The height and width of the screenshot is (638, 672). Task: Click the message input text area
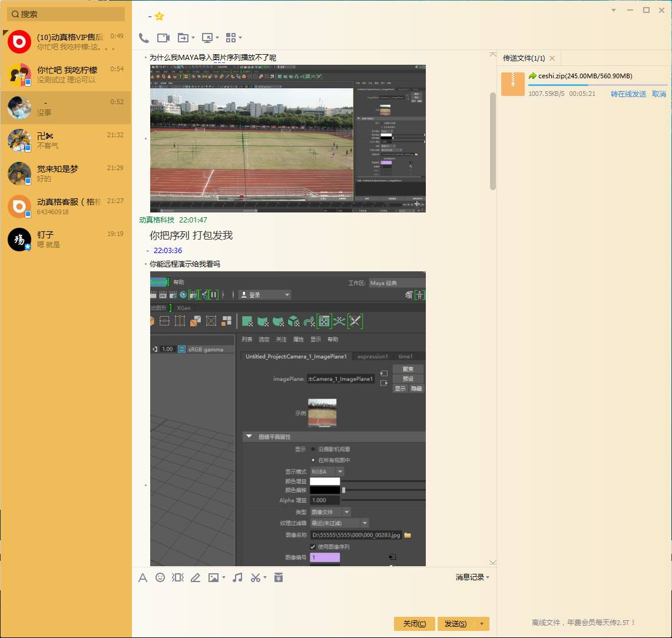pyautogui.click(x=314, y=600)
